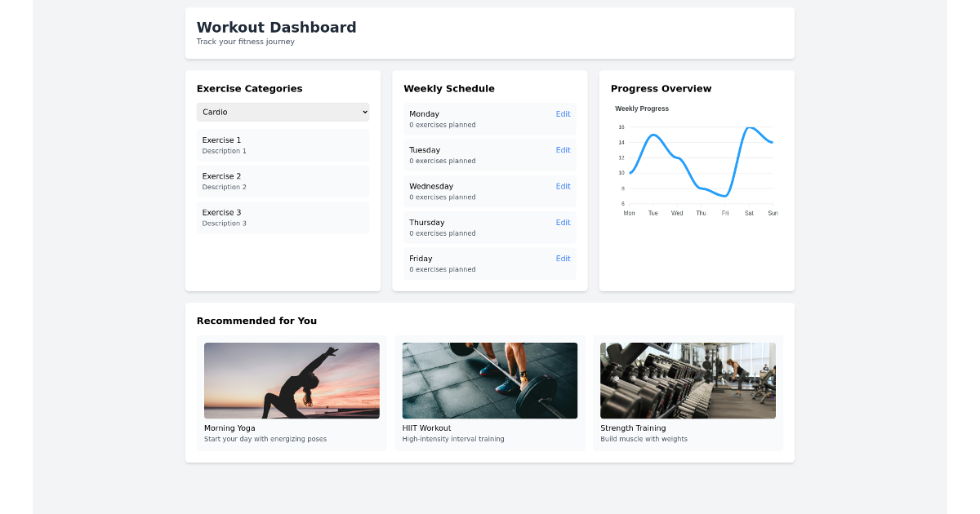Click the Recommended for You section header
The image size is (980, 514).
256,321
